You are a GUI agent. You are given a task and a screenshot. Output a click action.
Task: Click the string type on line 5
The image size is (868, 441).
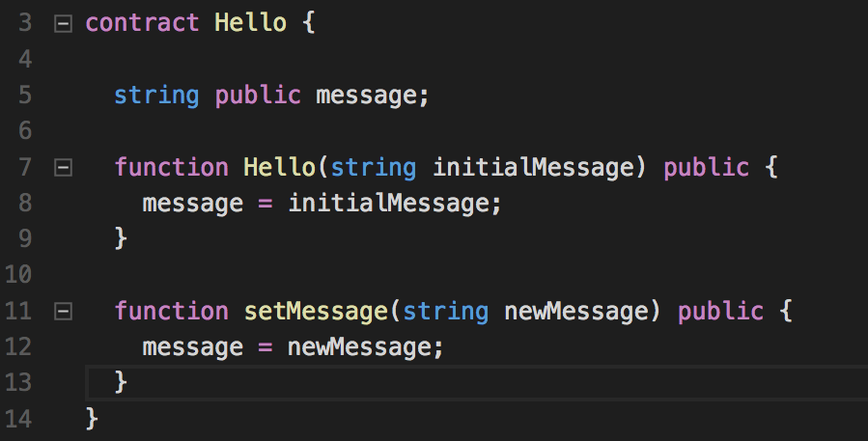pos(156,96)
